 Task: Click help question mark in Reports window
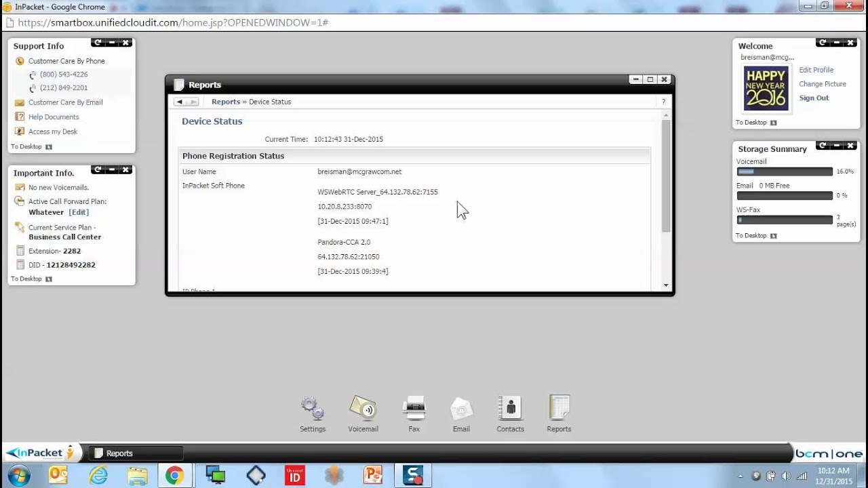click(663, 102)
